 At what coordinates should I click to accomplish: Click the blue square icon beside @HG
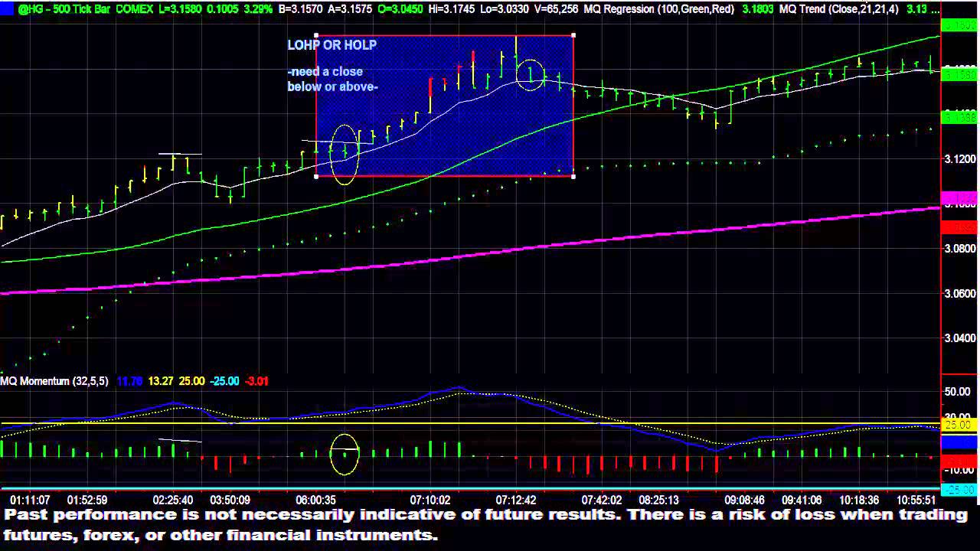(x=6, y=8)
